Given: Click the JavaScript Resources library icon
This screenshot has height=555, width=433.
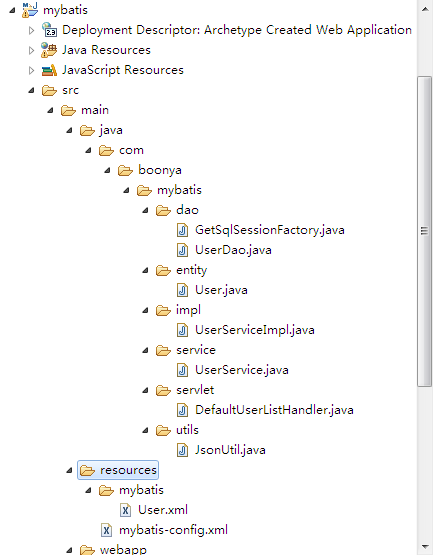Looking at the screenshot, I should point(49,70).
